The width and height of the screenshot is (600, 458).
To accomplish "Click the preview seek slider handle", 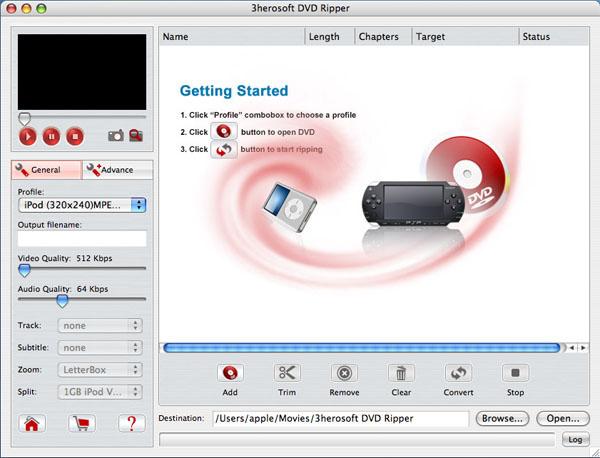I will click(x=24, y=119).
